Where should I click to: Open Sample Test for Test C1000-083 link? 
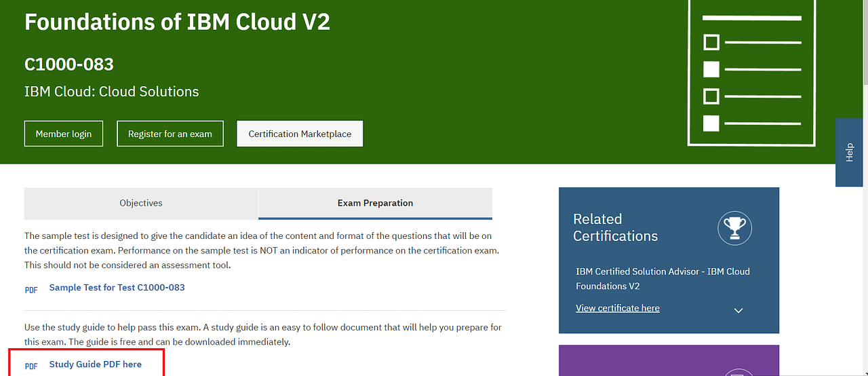117,287
